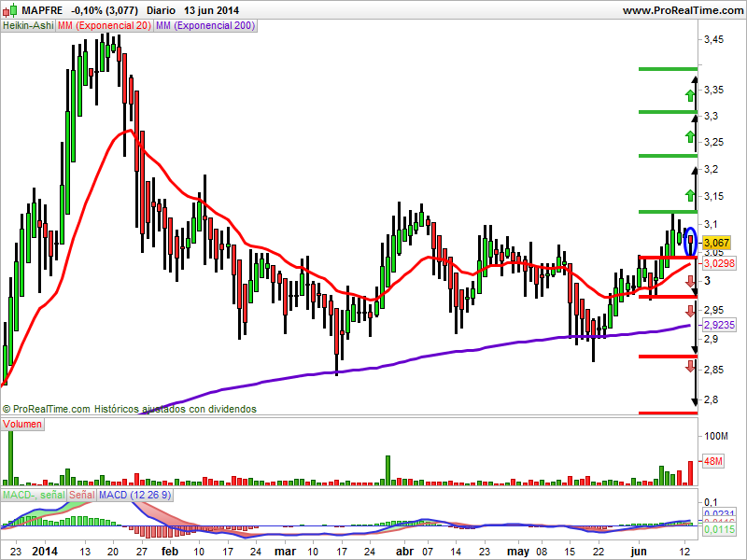Click the abr label on time axis
The width and height of the screenshot is (747, 560).
405,552
